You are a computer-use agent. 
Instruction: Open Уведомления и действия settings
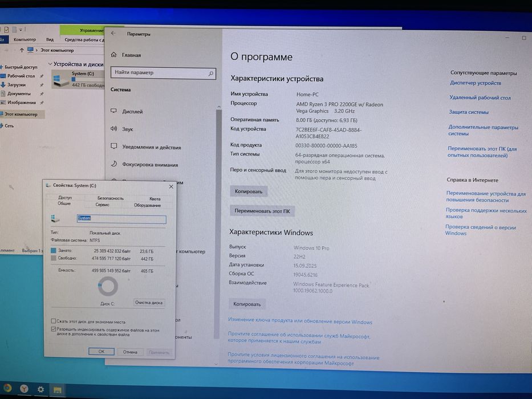[x=146, y=147]
